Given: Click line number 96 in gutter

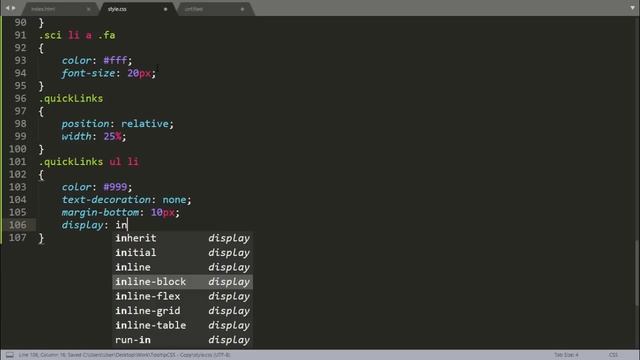Looking at the screenshot, I should point(20,98).
